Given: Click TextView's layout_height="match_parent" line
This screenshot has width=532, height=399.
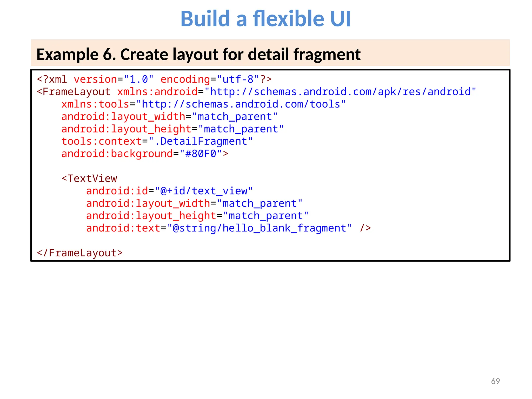Looking at the screenshot, I should pos(197,216).
